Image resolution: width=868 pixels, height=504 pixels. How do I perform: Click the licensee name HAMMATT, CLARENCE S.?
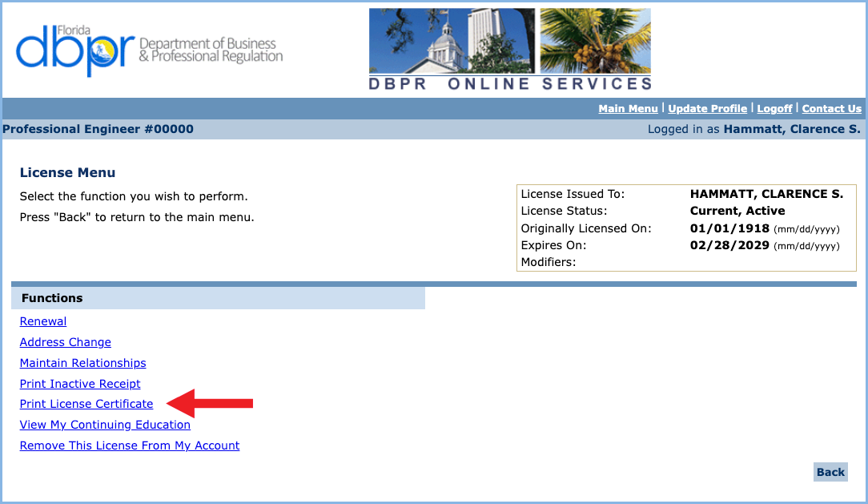(x=766, y=194)
